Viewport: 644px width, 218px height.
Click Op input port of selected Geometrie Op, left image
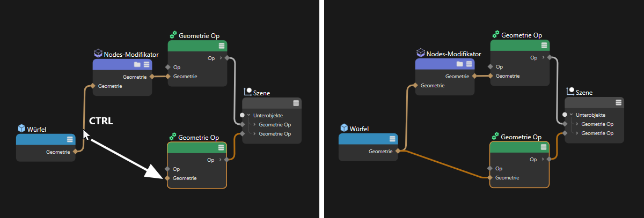click(168, 169)
